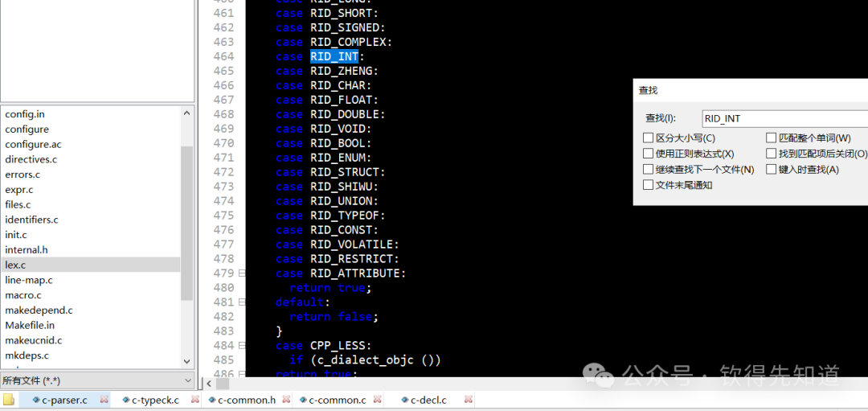
Task: Select identifiers.c in the file list
Action: pos(31,220)
